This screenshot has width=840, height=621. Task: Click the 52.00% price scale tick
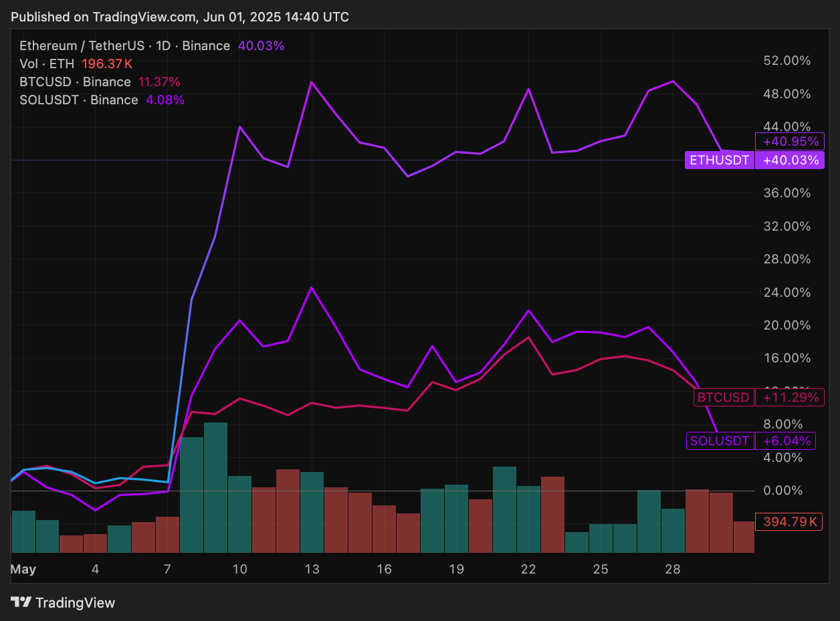tap(786, 61)
